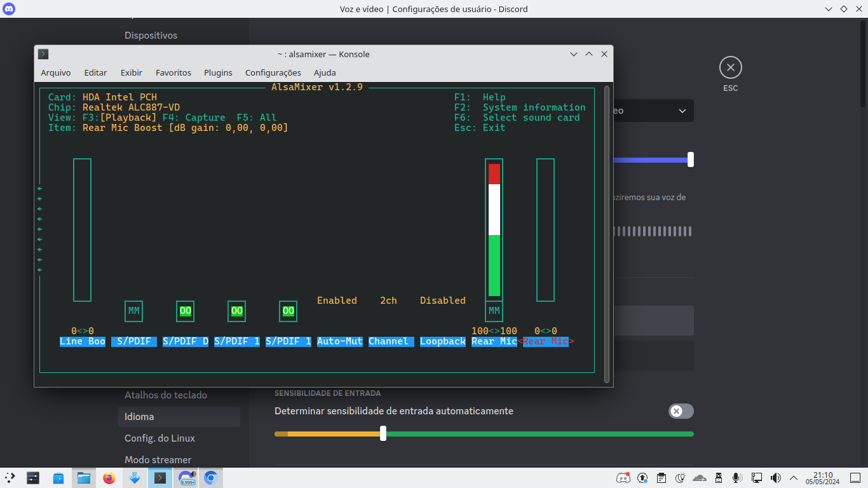Image resolution: width=868 pixels, height=488 pixels.
Task: Open the blue download-arrow app in taskbar
Action: 135,478
